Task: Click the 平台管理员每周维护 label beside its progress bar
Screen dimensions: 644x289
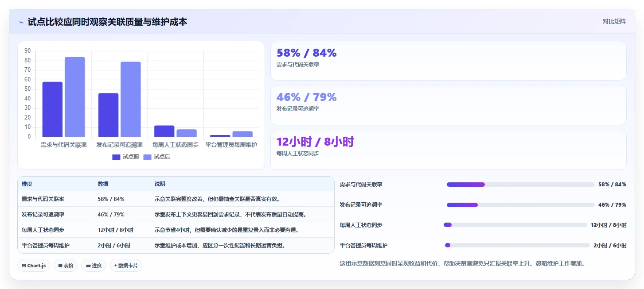Action: [363, 245]
